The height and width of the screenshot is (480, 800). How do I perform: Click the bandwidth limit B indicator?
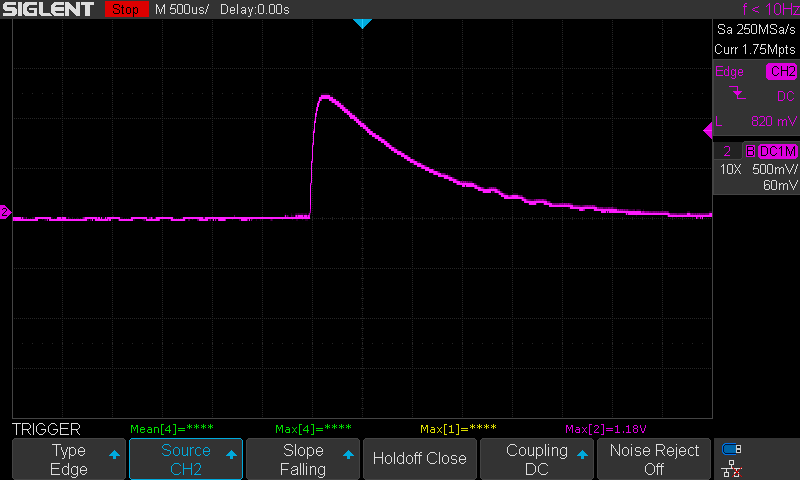pyautogui.click(x=750, y=151)
